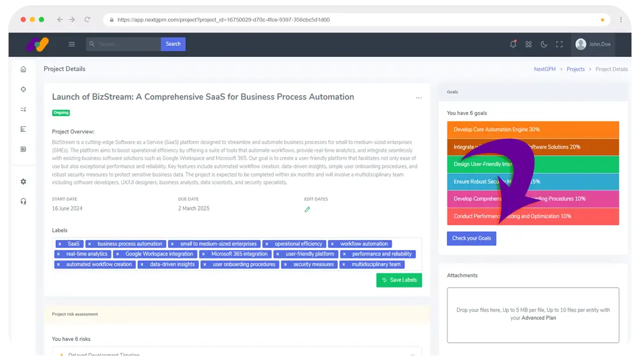The height and width of the screenshot is (364, 641).
Task: Remove the performance and reliability label
Action: click(344, 254)
